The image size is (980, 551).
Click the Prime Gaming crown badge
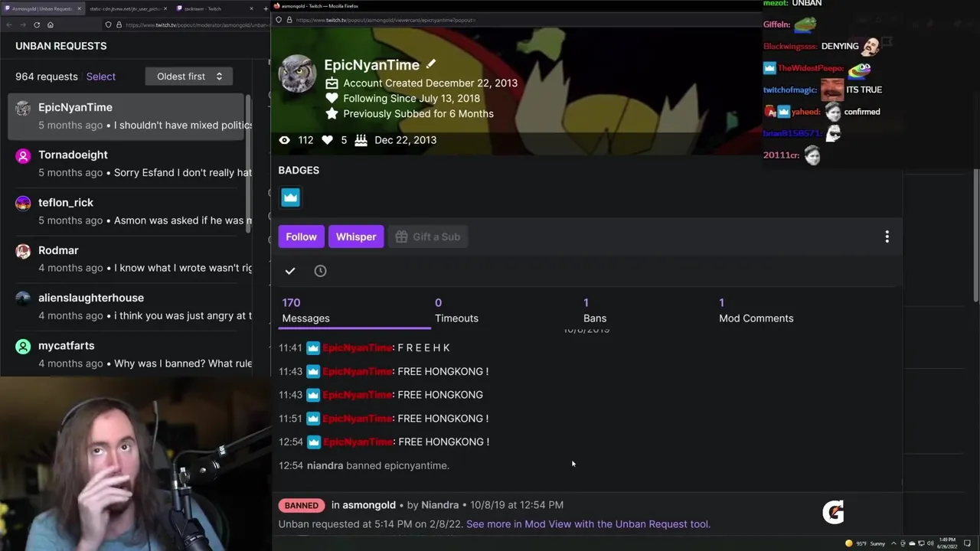(290, 197)
